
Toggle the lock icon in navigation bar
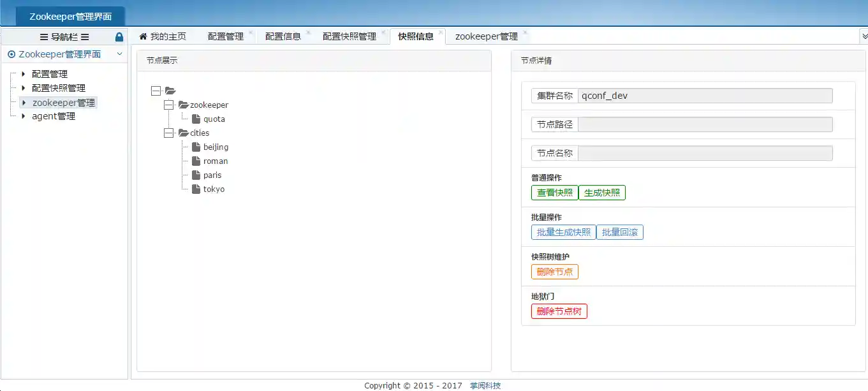[119, 38]
